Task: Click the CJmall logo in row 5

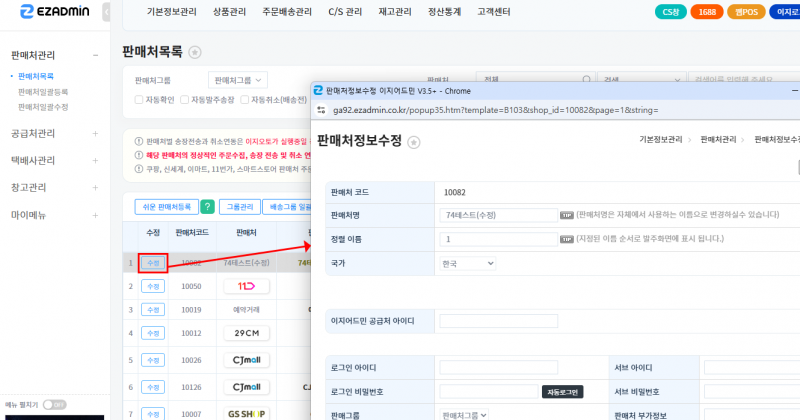Action: pyautogui.click(x=246, y=360)
